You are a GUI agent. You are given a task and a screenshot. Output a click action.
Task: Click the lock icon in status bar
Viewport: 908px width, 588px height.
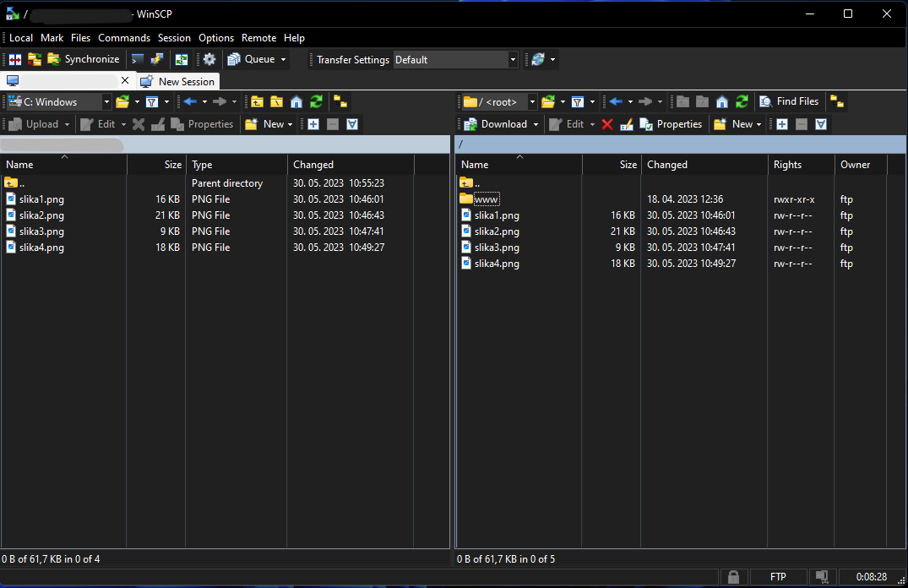click(733, 576)
